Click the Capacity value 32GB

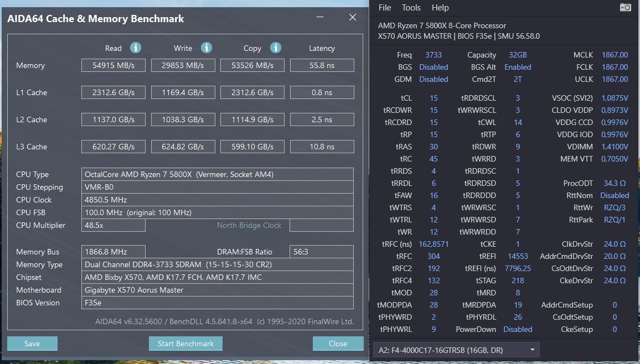(518, 55)
